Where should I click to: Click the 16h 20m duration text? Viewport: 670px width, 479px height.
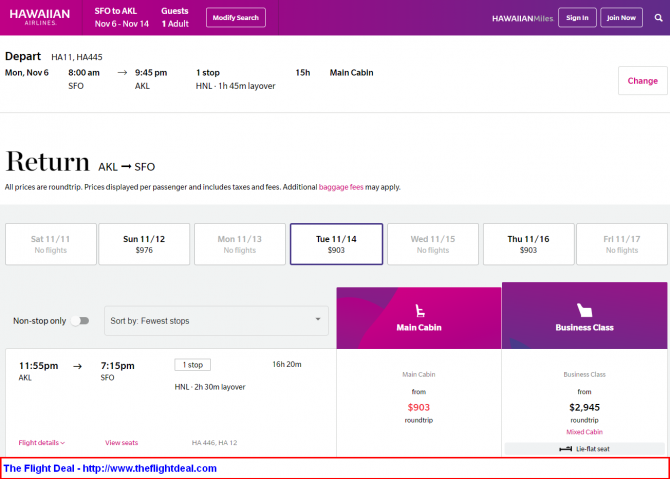point(287,364)
